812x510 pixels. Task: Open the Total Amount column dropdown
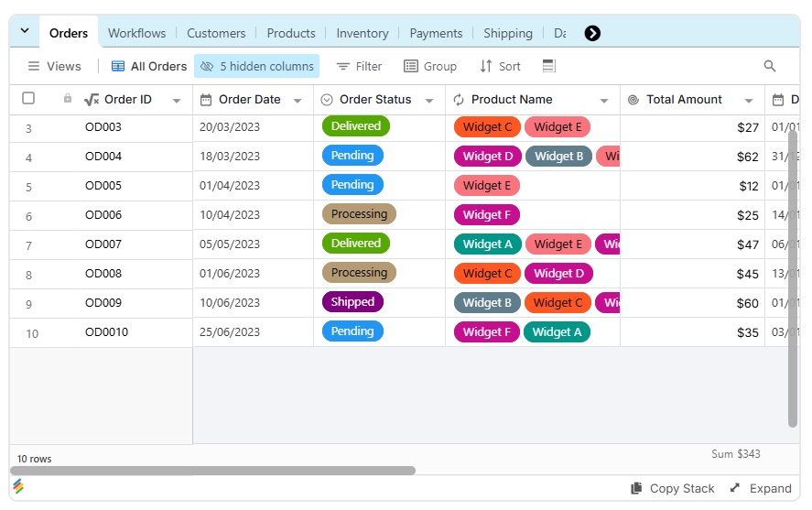(749, 101)
